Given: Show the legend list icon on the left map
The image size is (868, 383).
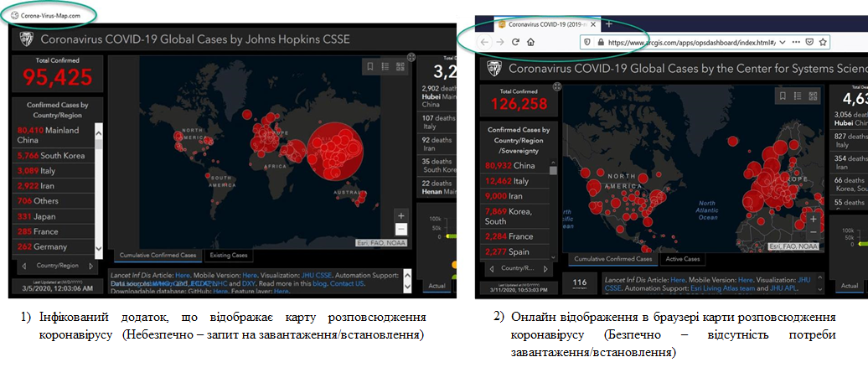Looking at the screenshot, I should click(384, 66).
